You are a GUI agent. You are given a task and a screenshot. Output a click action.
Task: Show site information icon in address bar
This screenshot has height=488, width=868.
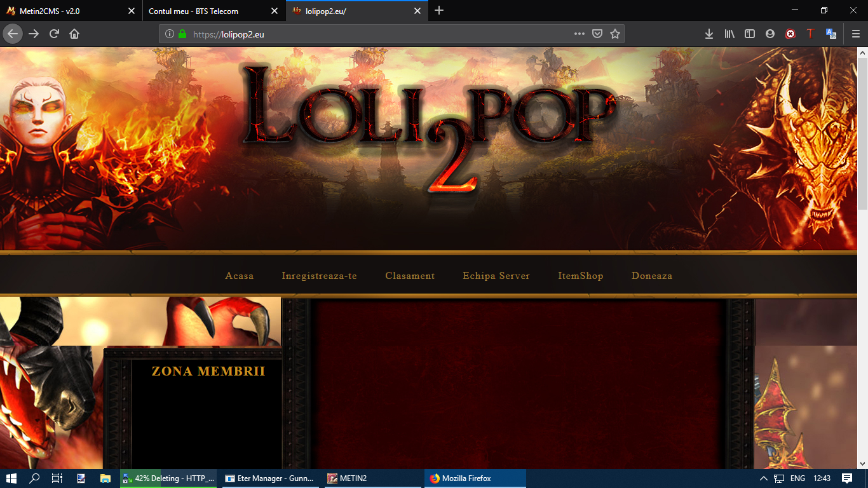click(170, 34)
